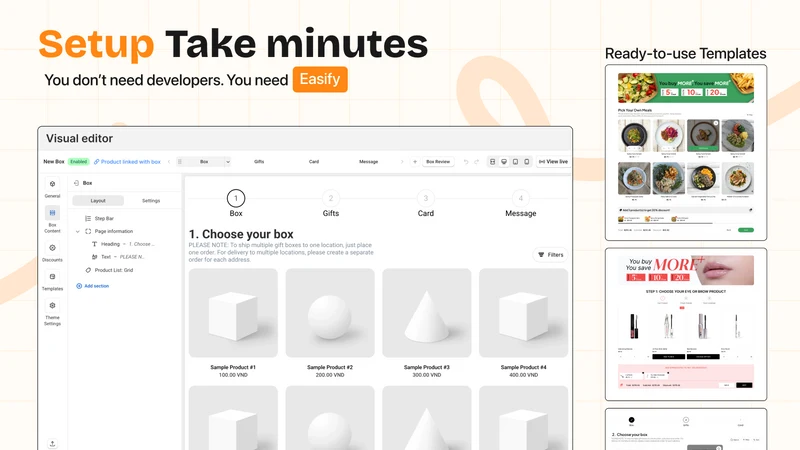
Task: Select the Page information tree item
Action: click(x=109, y=232)
